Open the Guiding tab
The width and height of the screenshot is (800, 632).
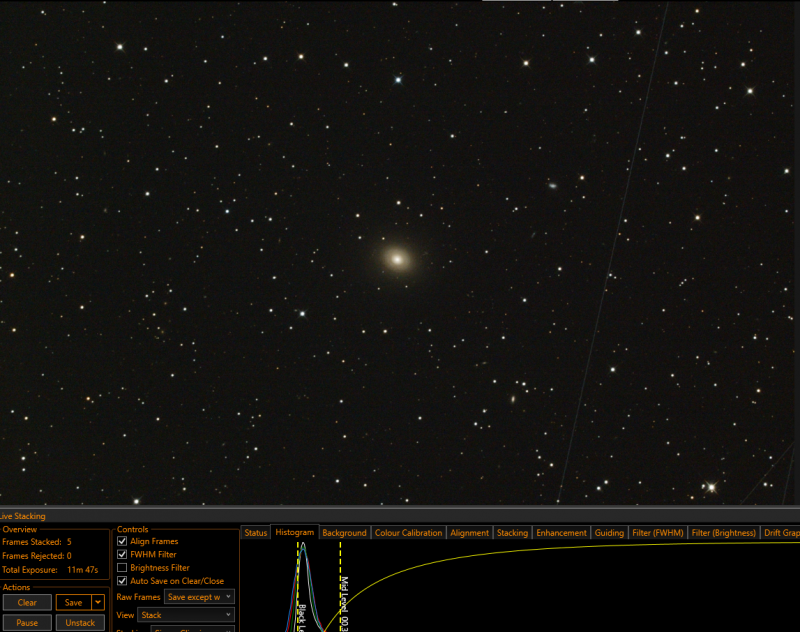click(609, 533)
